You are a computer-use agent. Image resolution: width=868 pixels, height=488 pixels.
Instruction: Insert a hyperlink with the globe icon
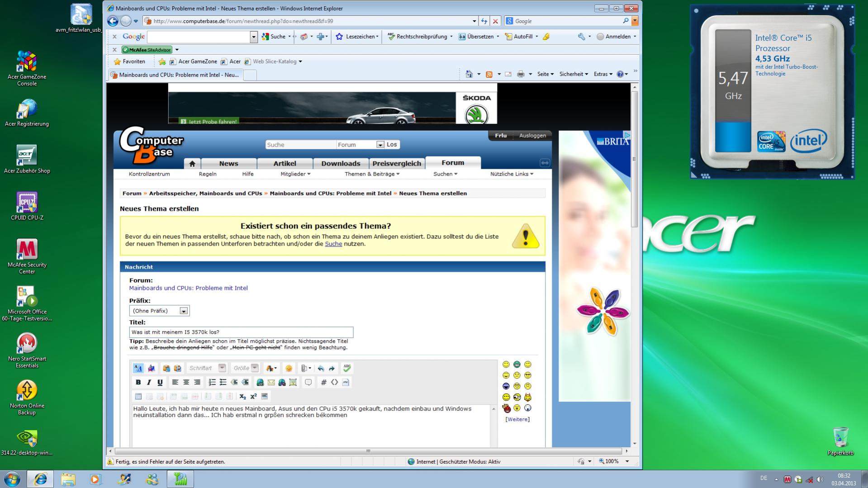(260, 382)
